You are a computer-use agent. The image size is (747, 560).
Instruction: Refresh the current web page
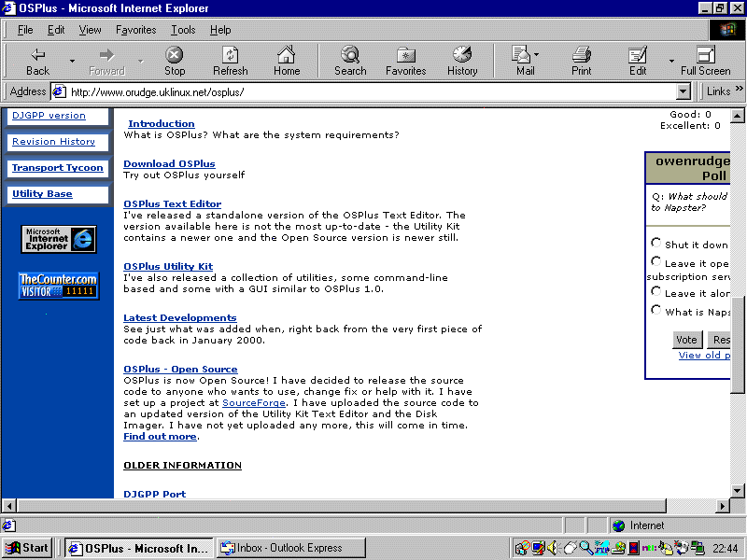(230, 62)
